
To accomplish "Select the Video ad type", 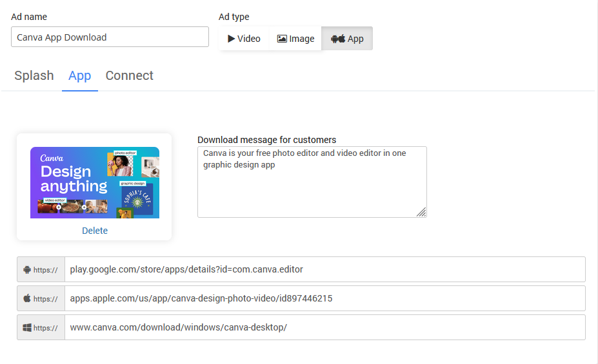I will (244, 39).
